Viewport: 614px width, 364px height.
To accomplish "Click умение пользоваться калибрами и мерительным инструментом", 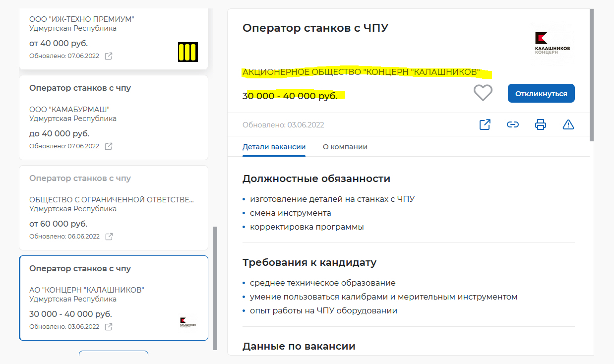I will [x=384, y=297].
